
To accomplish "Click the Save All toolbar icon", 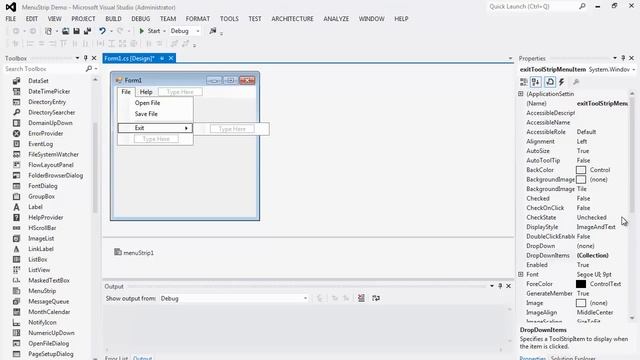I will coord(87,31).
